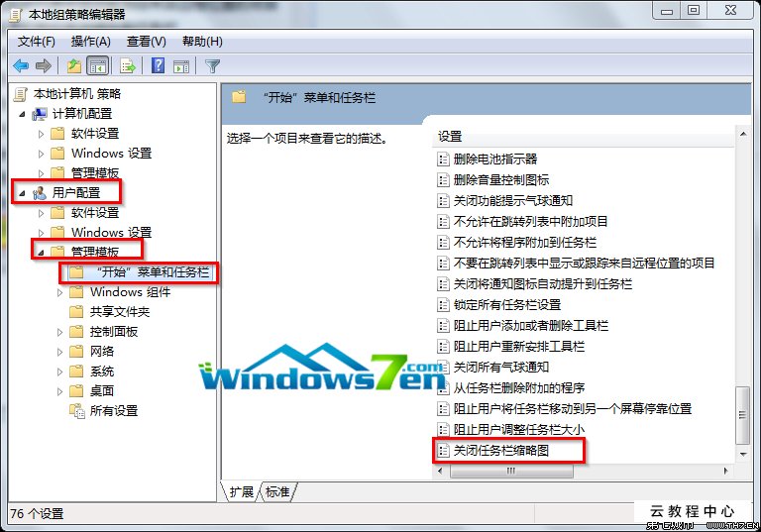Click the vertical scrollbar up arrow

point(743,134)
